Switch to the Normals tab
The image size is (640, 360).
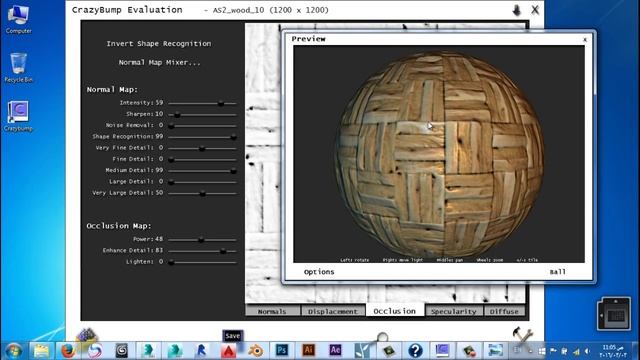coord(272,311)
